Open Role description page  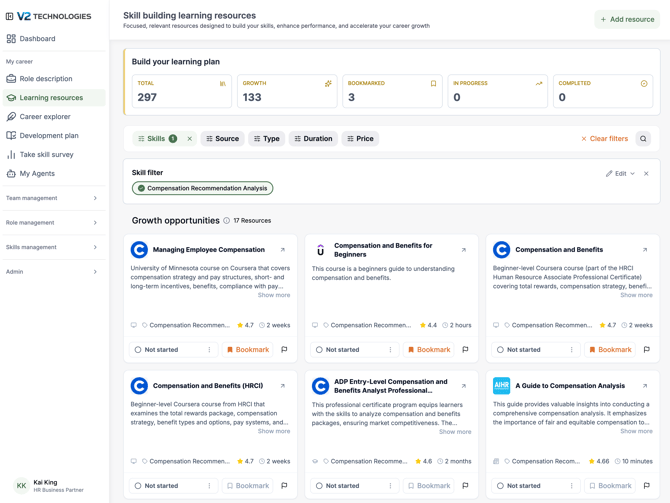54,79
